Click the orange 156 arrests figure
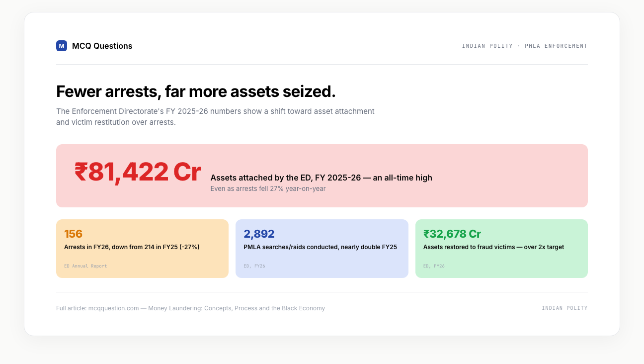The height and width of the screenshot is (364, 644). point(74,234)
